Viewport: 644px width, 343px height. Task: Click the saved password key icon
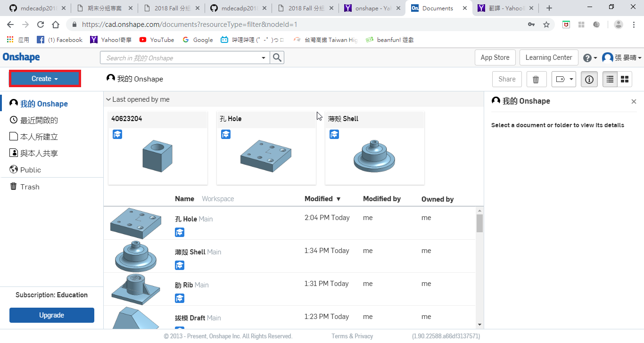click(x=531, y=24)
